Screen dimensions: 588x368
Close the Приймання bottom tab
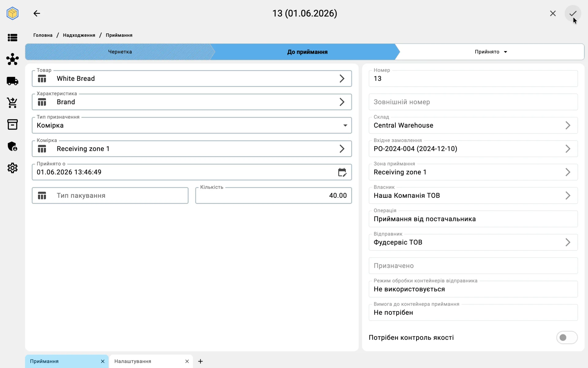[103, 362]
